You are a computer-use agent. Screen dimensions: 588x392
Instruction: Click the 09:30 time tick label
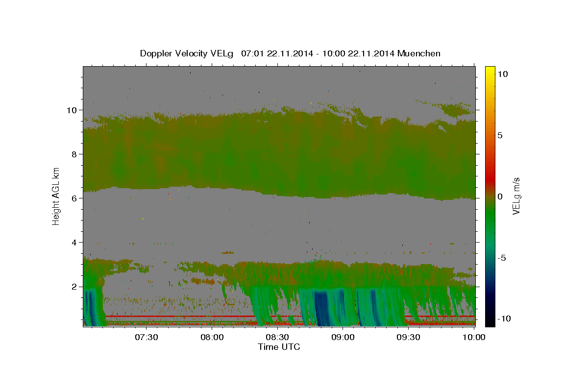pyautogui.click(x=408, y=337)
